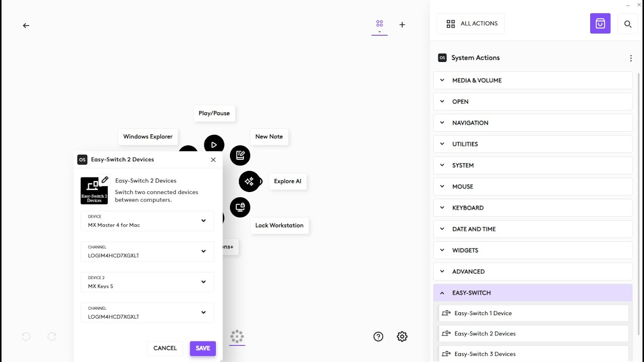The width and height of the screenshot is (644, 362).
Task: Open the help question mark icon
Action: tap(378, 337)
